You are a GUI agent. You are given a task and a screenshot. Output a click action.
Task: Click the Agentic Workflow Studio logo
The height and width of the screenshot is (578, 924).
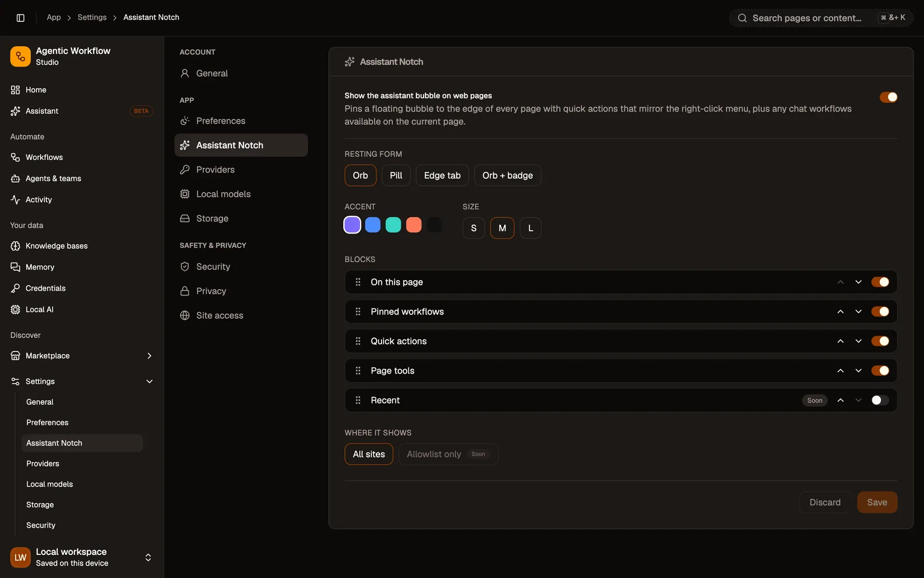tap(20, 56)
